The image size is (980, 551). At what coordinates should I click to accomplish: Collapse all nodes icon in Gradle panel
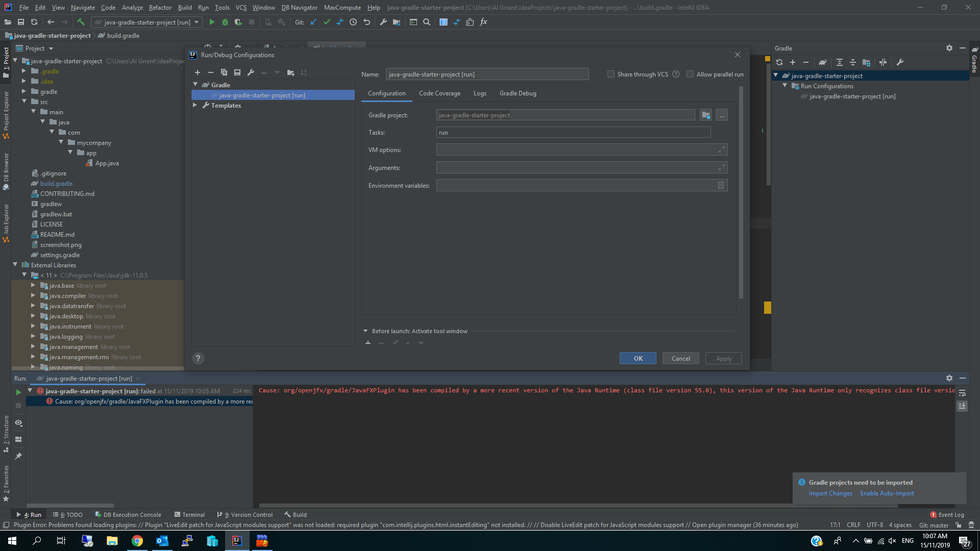[x=853, y=62]
